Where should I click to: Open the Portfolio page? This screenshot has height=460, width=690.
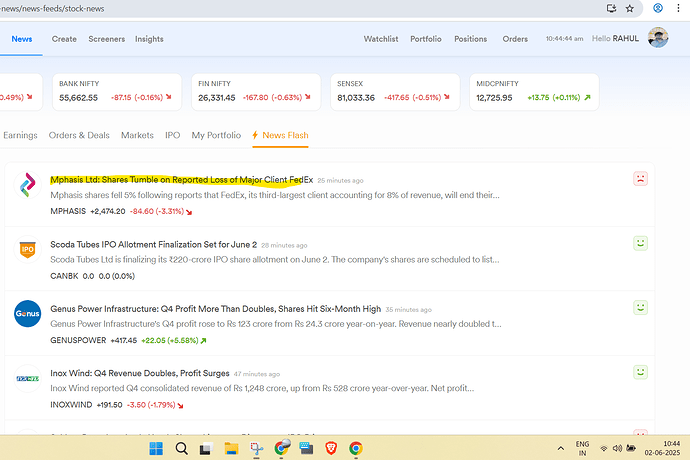[x=426, y=39]
